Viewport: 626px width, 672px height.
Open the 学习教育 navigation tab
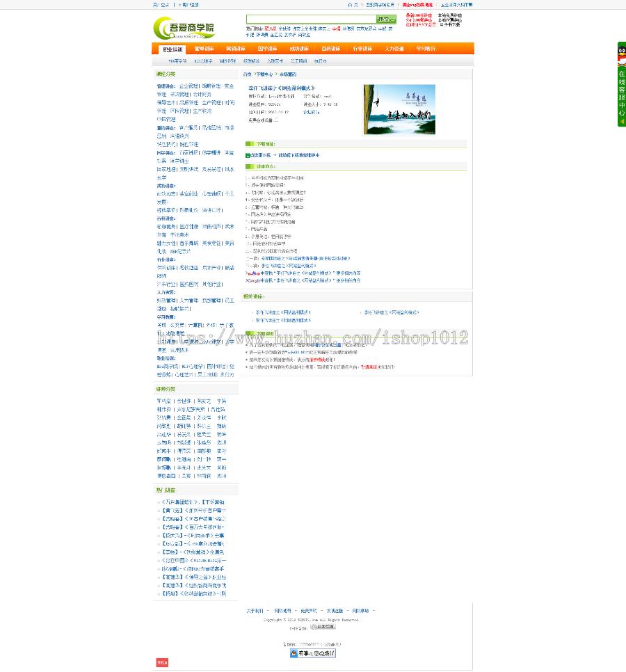click(x=426, y=49)
